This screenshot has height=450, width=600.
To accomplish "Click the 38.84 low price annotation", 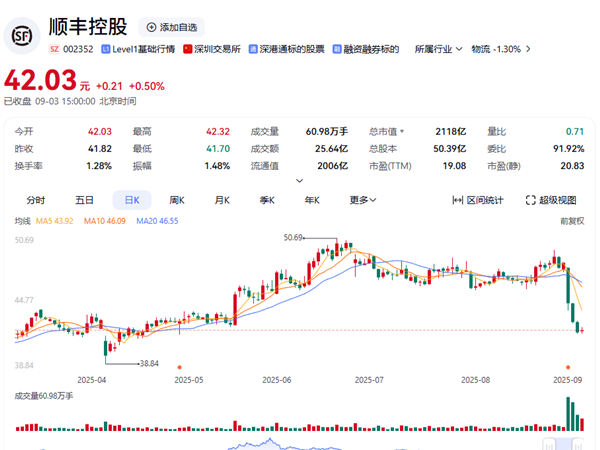I will 149,363.
